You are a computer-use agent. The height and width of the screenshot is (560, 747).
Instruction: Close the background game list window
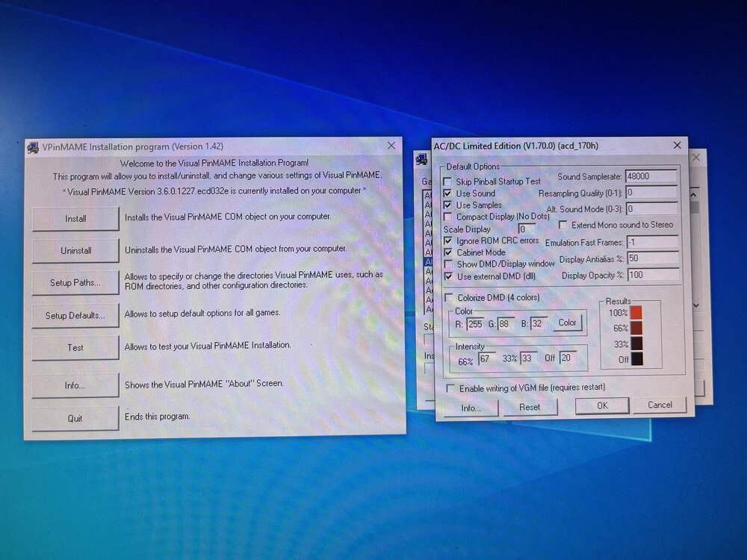click(x=696, y=157)
